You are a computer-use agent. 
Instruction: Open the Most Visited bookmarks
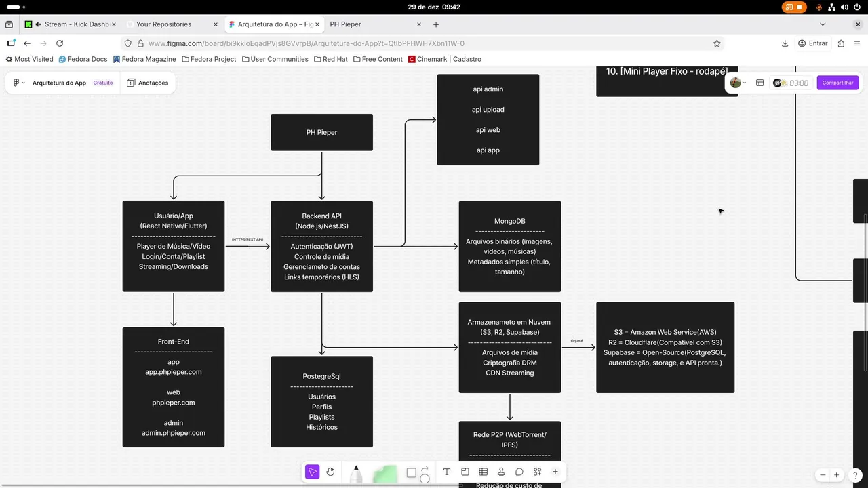point(29,59)
